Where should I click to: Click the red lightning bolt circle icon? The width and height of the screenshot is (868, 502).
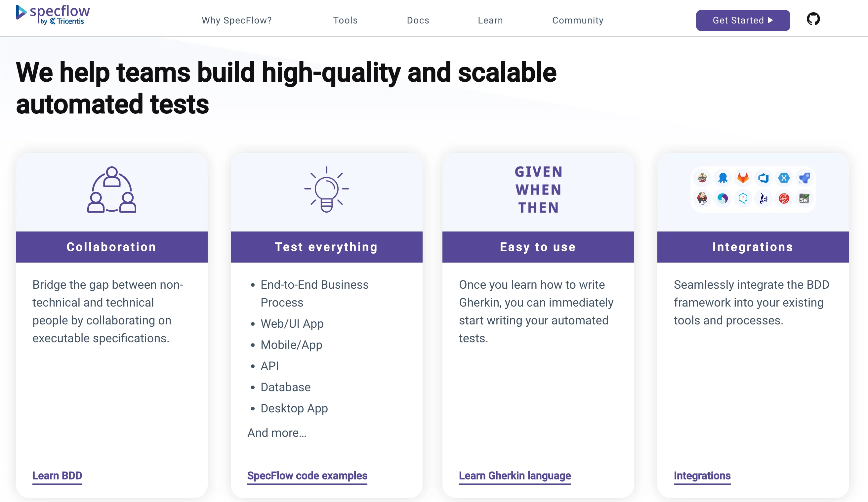(x=784, y=198)
